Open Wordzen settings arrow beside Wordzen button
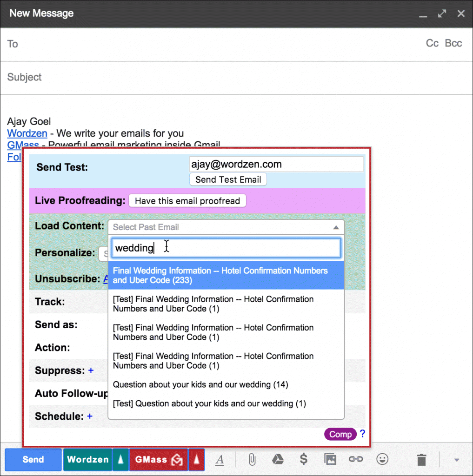This screenshot has height=476, width=473. tap(120, 460)
